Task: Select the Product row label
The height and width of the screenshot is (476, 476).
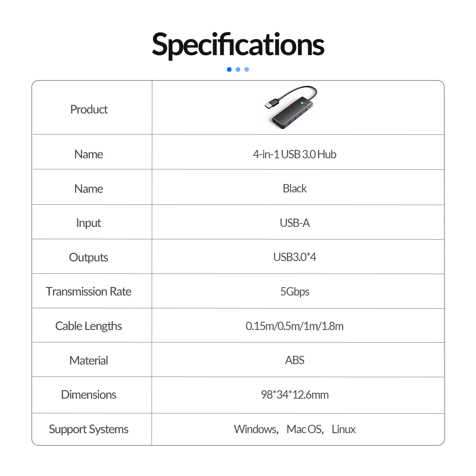Action: 89,109
